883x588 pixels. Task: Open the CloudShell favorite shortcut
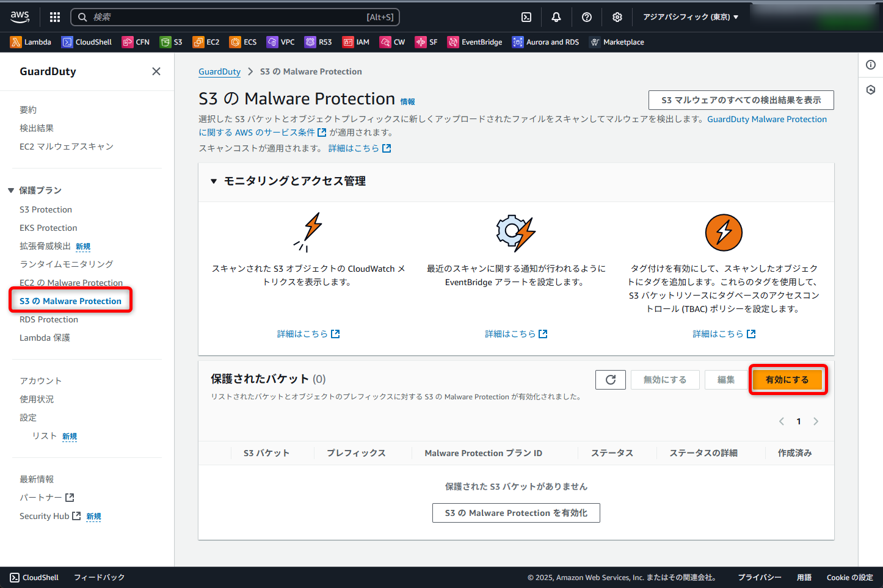click(86, 42)
